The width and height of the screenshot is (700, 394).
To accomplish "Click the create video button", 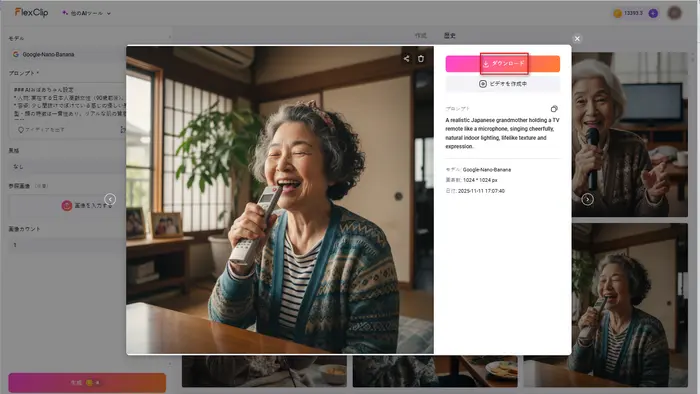I will 502,84.
